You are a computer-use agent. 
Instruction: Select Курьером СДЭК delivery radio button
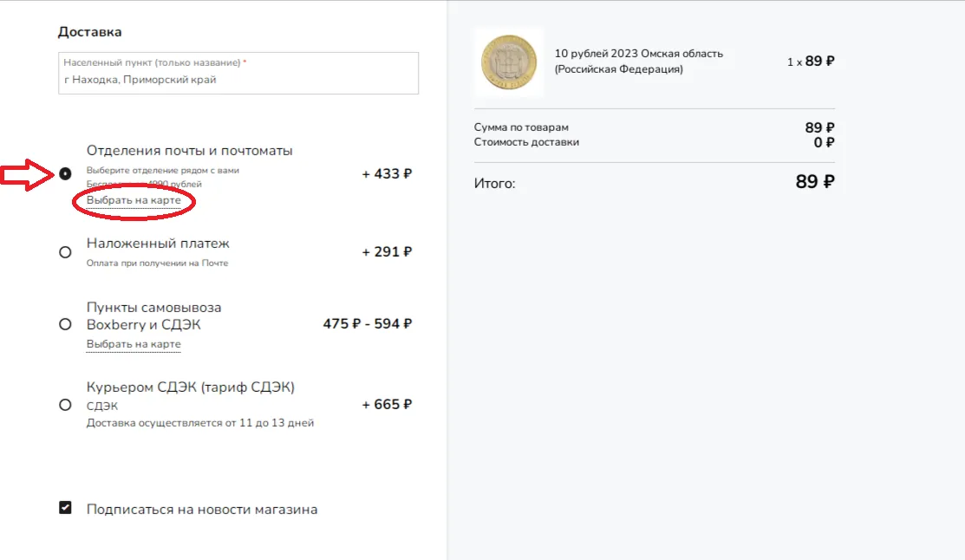coord(65,405)
